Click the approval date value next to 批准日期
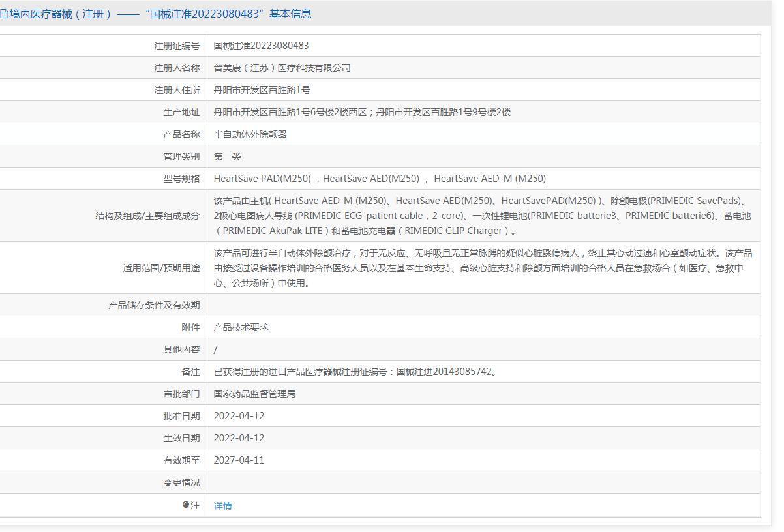The width and height of the screenshot is (784, 532). [x=239, y=416]
